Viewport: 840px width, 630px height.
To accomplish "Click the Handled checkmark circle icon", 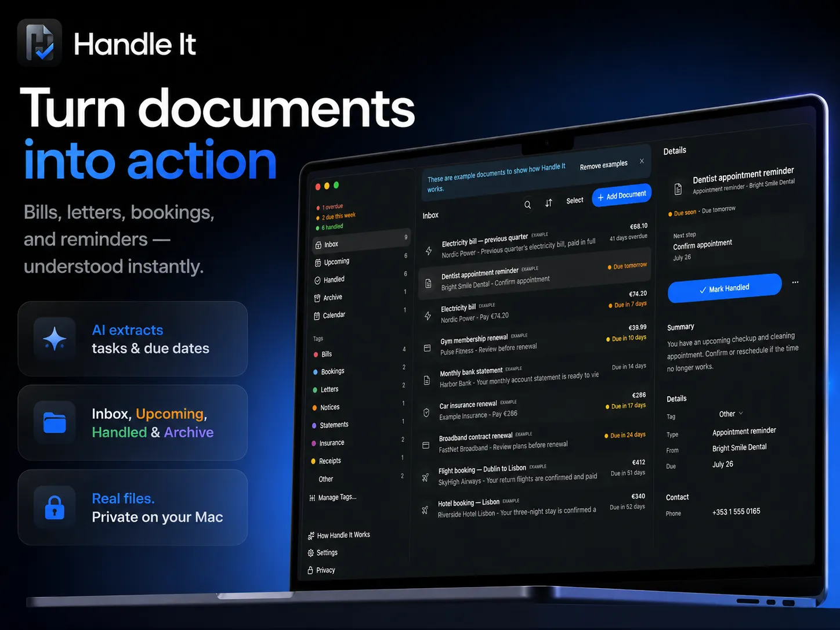I will (x=317, y=281).
